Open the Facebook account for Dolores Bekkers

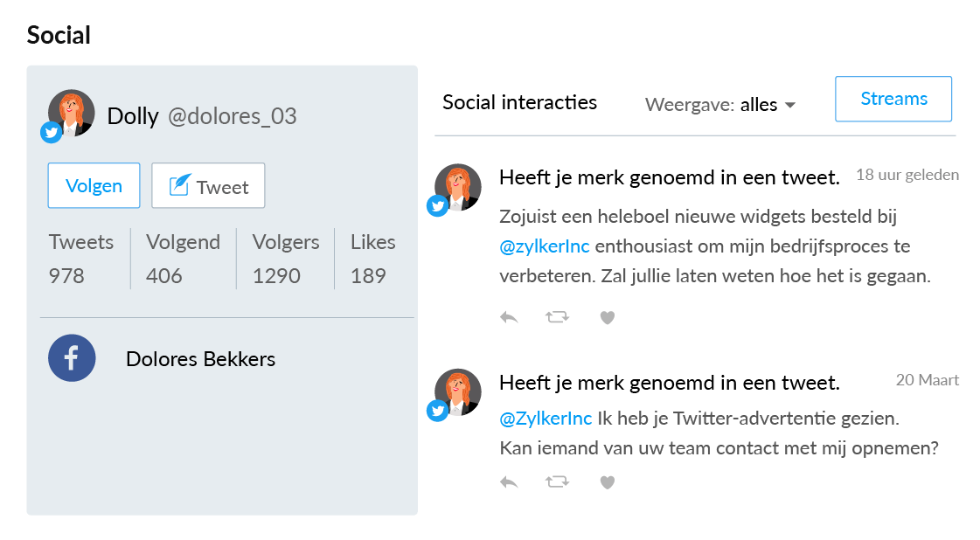click(72, 358)
